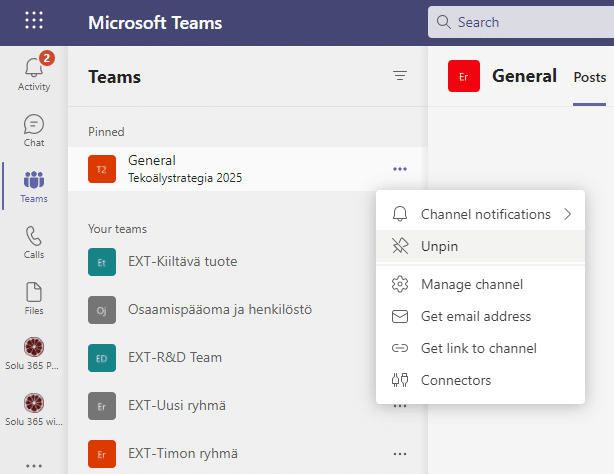This screenshot has width=614, height=474.
Task: Open Activity feed with 2 notifications
Action: click(x=34, y=72)
